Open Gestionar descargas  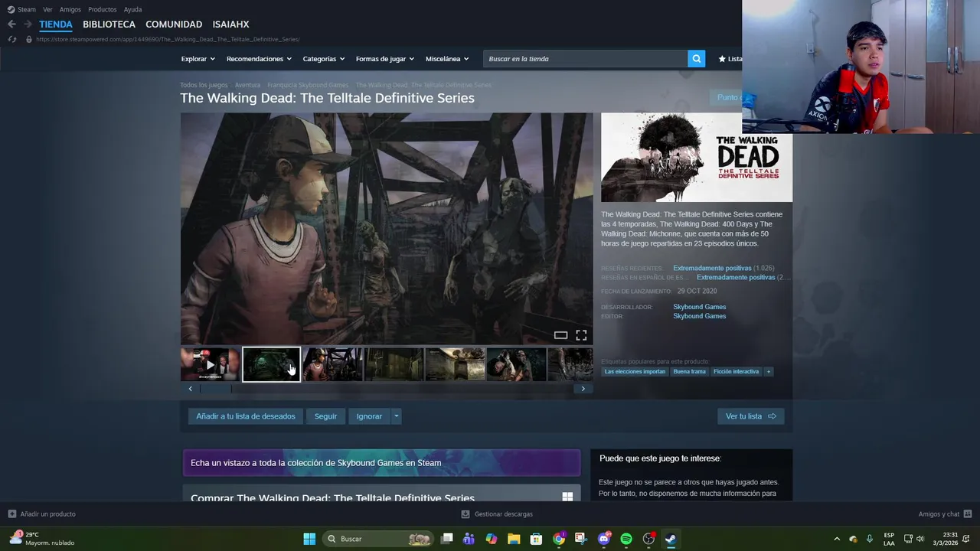pyautogui.click(x=497, y=514)
